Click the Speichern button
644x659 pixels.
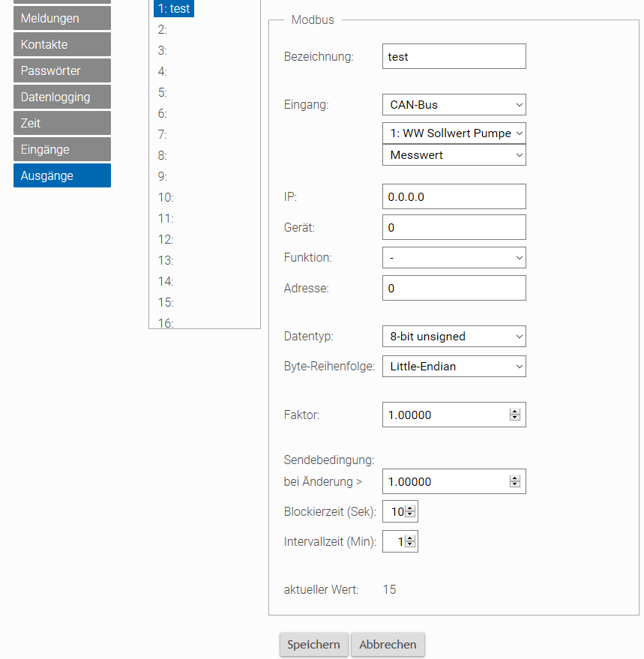click(313, 644)
